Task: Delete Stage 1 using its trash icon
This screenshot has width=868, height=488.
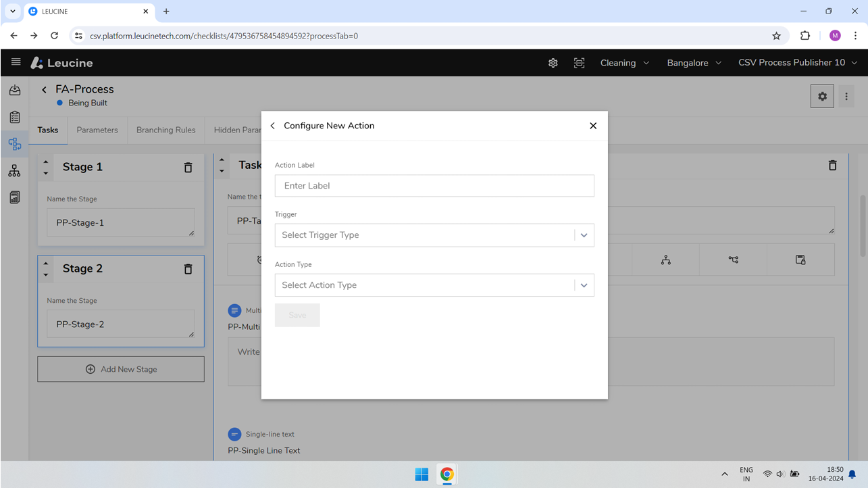Action: 188,167
